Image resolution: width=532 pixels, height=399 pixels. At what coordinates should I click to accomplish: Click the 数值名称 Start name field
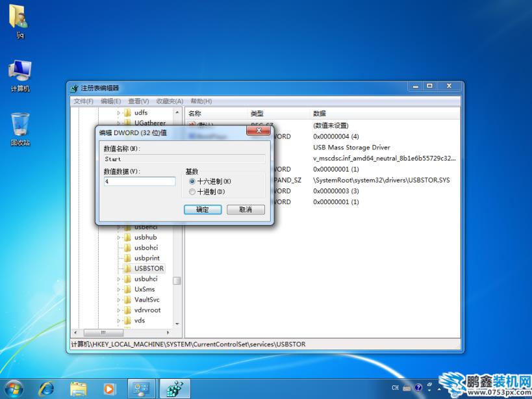click(184, 159)
